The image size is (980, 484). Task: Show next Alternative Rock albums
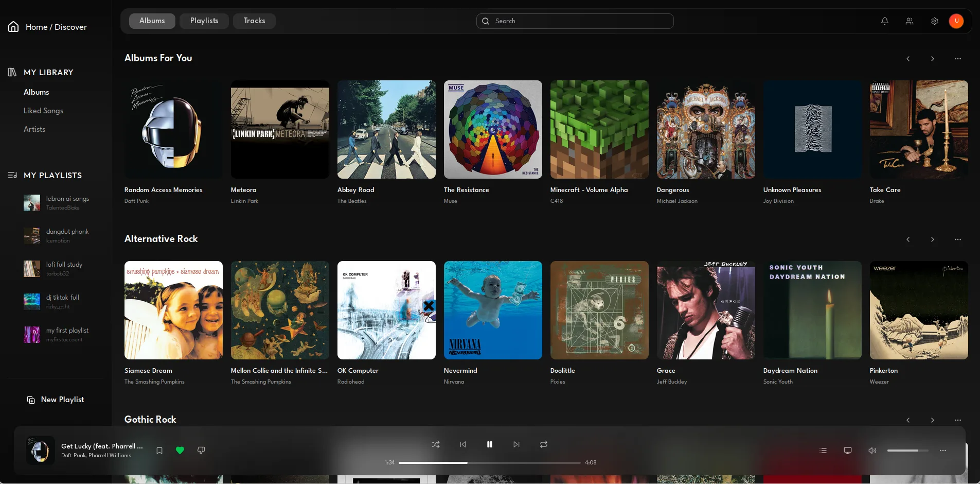pyautogui.click(x=933, y=239)
